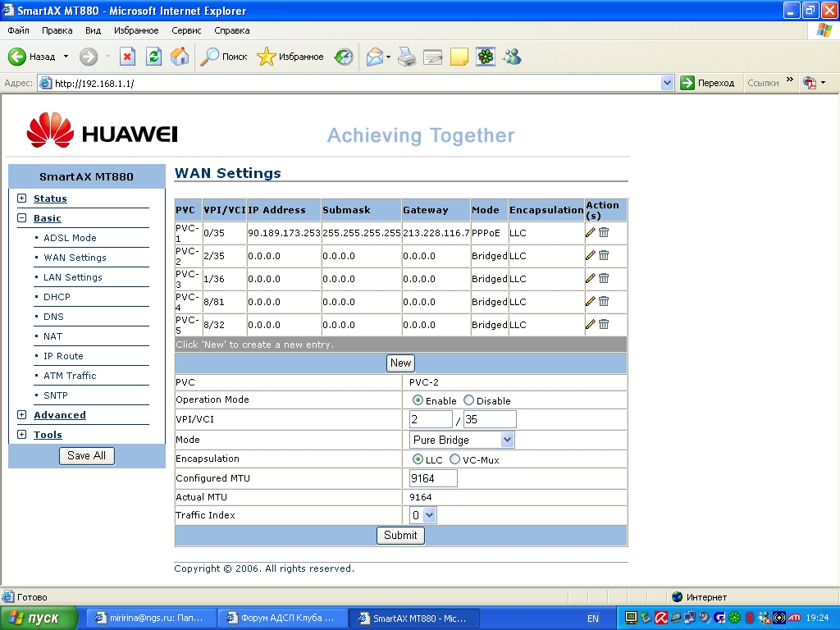Open the Сервис menu
Image resolution: width=840 pixels, height=630 pixels.
(x=186, y=30)
